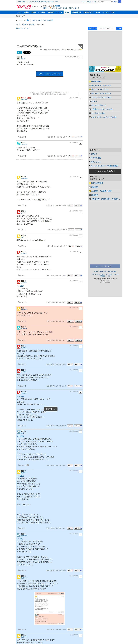Reply to post 1128 via reply arrow

click(22, 246)
